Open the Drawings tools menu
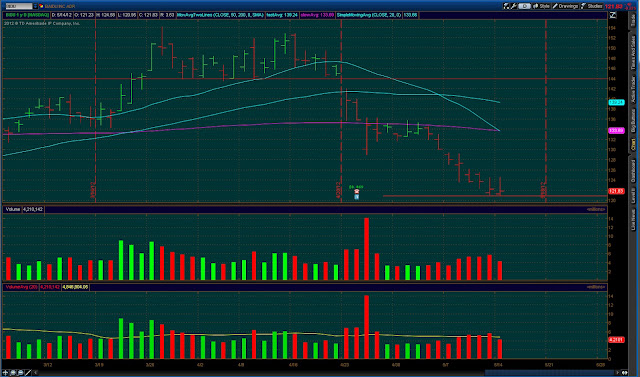Viewport: 640px width, 377px height. coord(566,6)
